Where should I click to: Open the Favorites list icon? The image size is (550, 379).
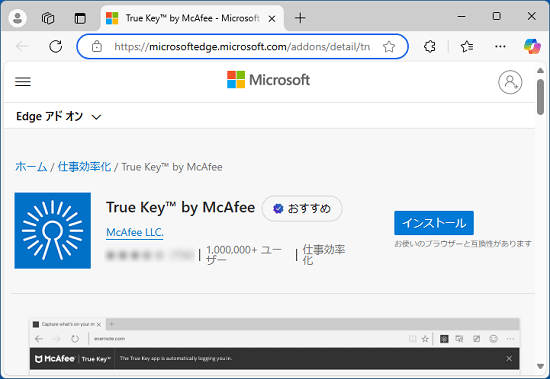pyautogui.click(x=467, y=46)
